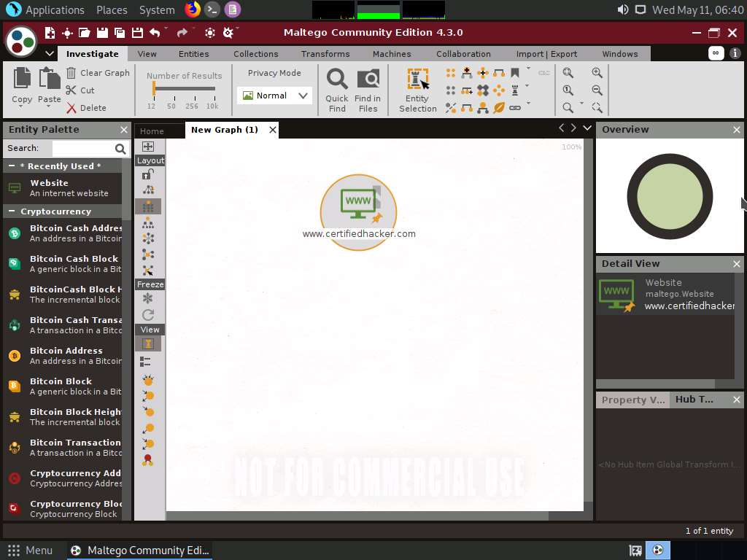Click the Firefox launcher in top panel

click(x=193, y=9)
